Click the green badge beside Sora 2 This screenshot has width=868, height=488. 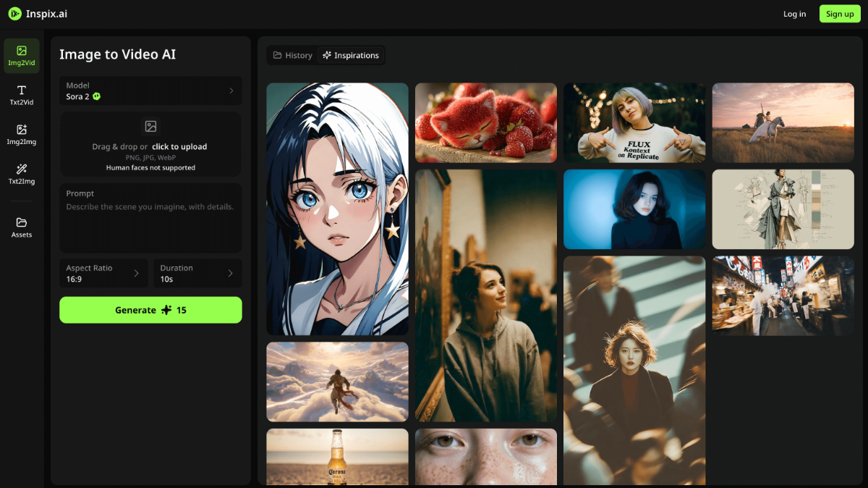coord(97,96)
